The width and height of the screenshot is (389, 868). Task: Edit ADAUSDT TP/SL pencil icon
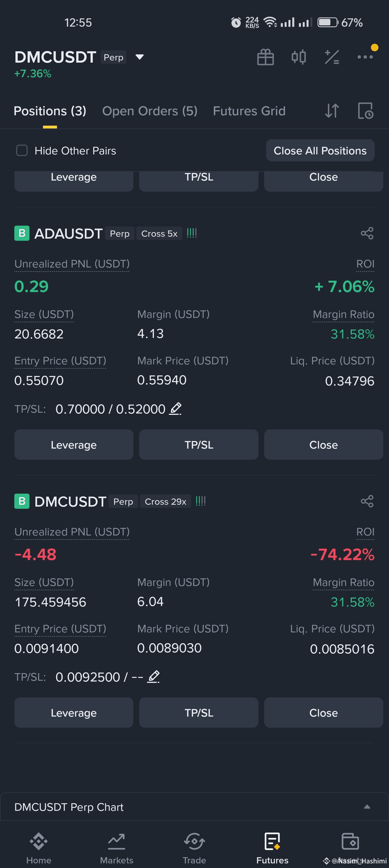[x=175, y=409]
